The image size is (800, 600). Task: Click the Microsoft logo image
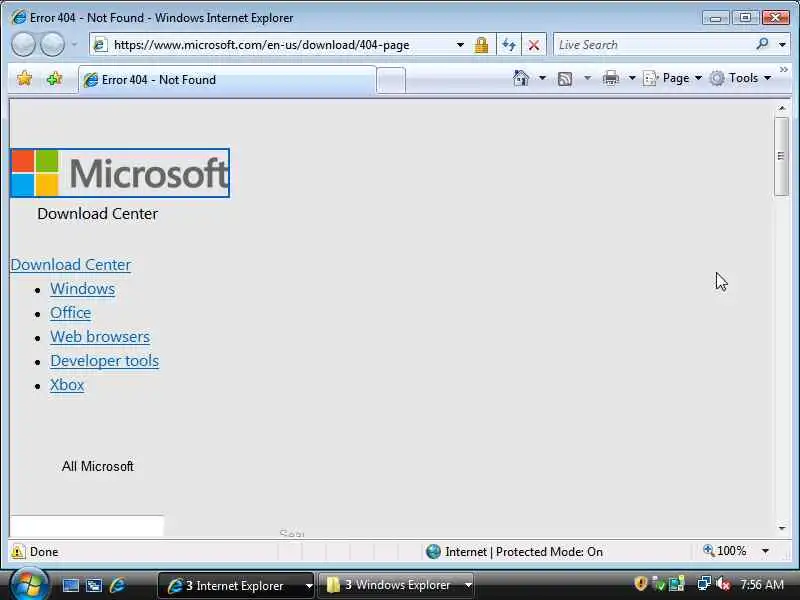click(120, 173)
